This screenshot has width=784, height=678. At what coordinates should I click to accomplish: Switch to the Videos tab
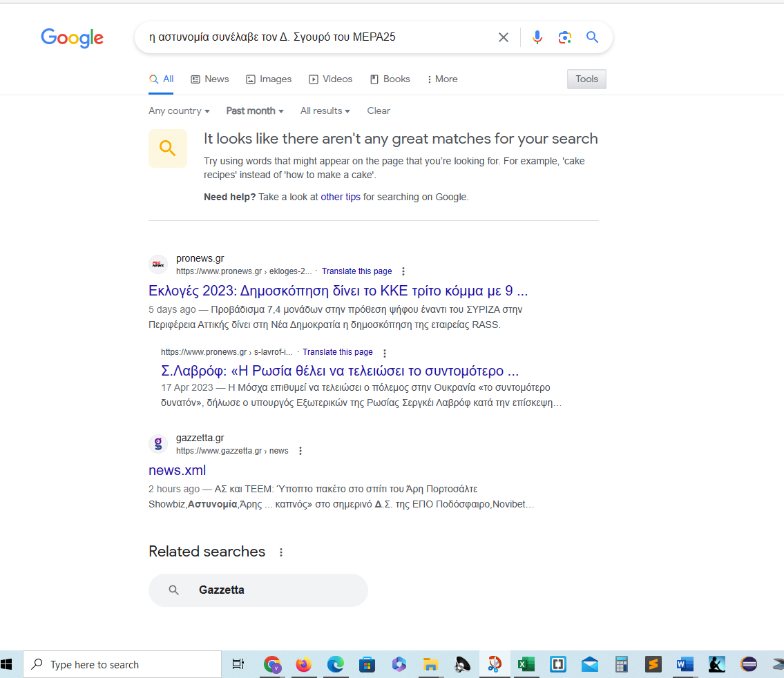(x=330, y=79)
